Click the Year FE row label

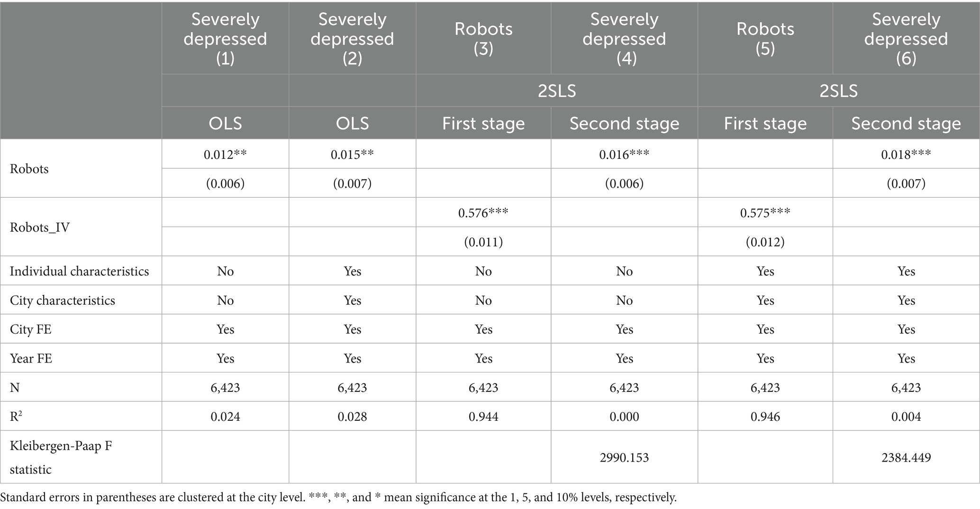tap(31, 358)
